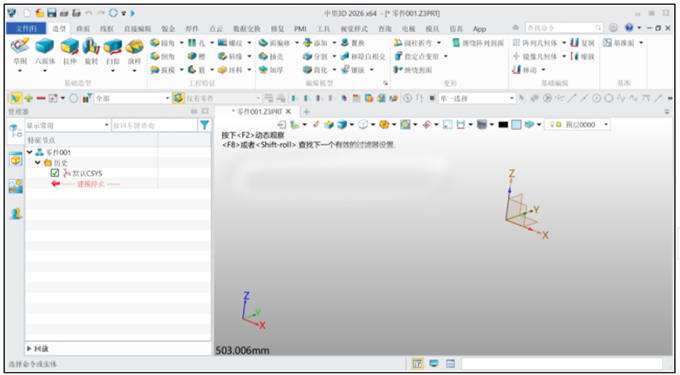Click the 螺纹 thread tool

coord(230,43)
